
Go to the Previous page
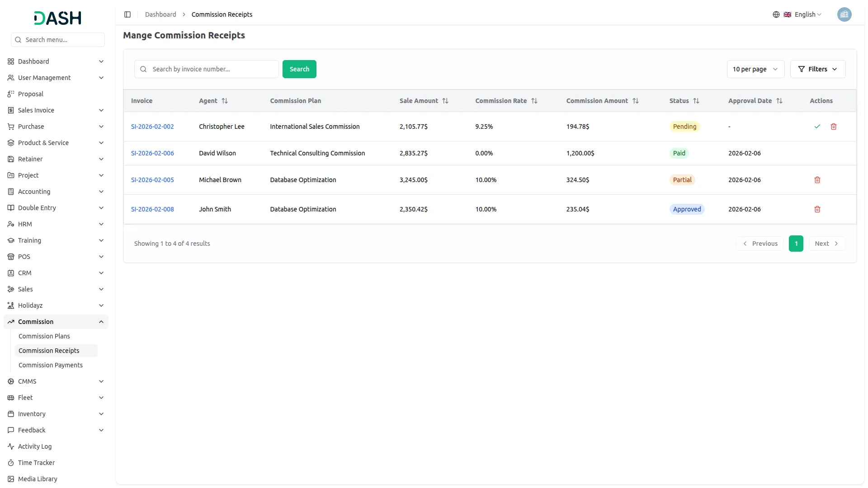coord(759,244)
